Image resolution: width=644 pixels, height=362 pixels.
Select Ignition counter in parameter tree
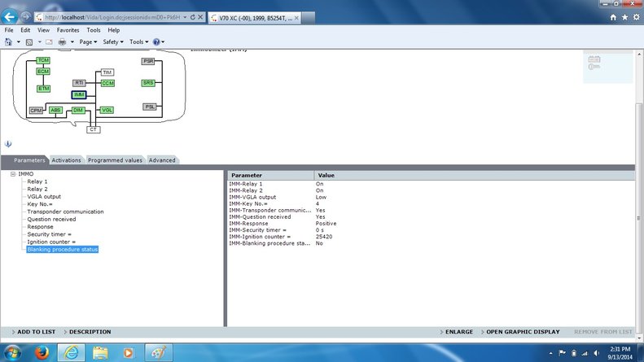(50, 242)
